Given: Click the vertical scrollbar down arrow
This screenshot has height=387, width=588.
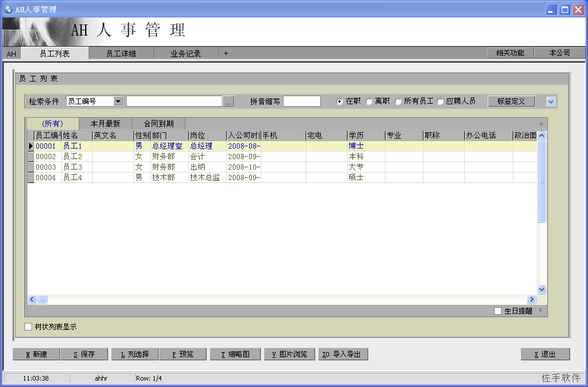Looking at the screenshot, I should pyautogui.click(x=541, y=289).
